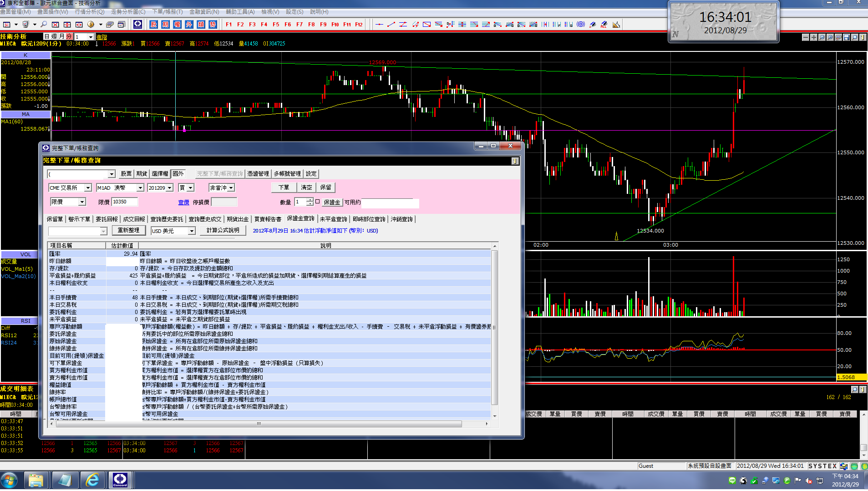This screenshot has height=491, width=868.
Task: Open the 畫面管理(M) menu
Action: [15, 12]
